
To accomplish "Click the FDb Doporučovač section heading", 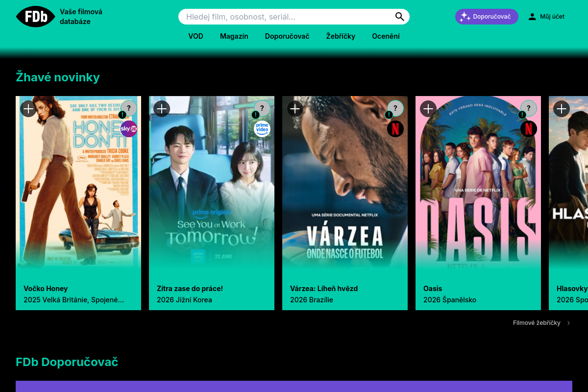I will pos(67,362).
